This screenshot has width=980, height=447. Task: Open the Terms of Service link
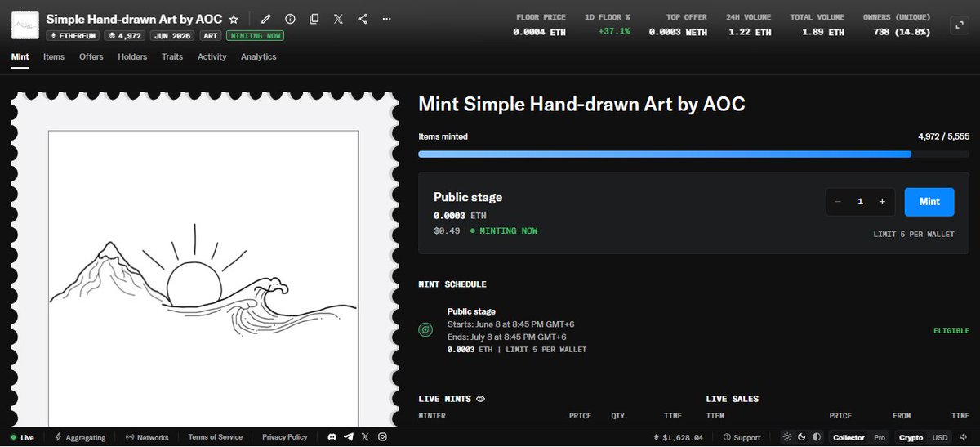point(216,437)
